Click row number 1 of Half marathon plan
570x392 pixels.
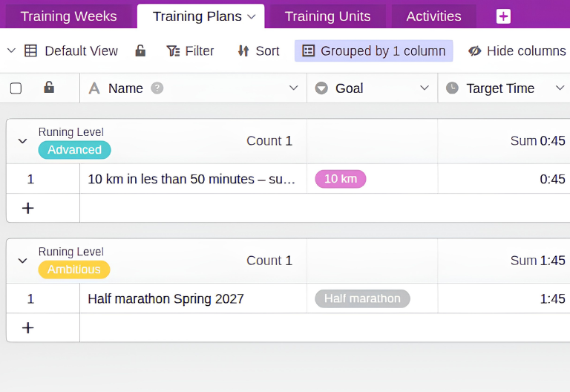[30, 298]
